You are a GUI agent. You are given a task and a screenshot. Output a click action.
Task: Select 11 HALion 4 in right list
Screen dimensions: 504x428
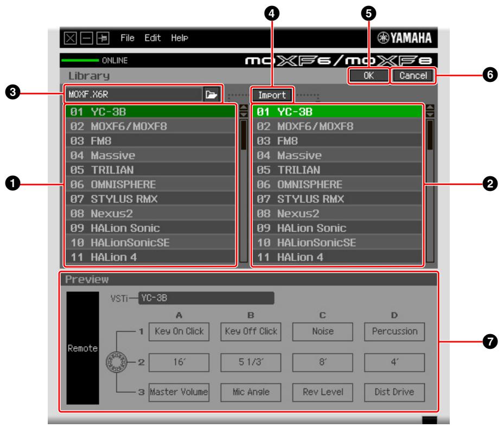[x=337, y=257]
